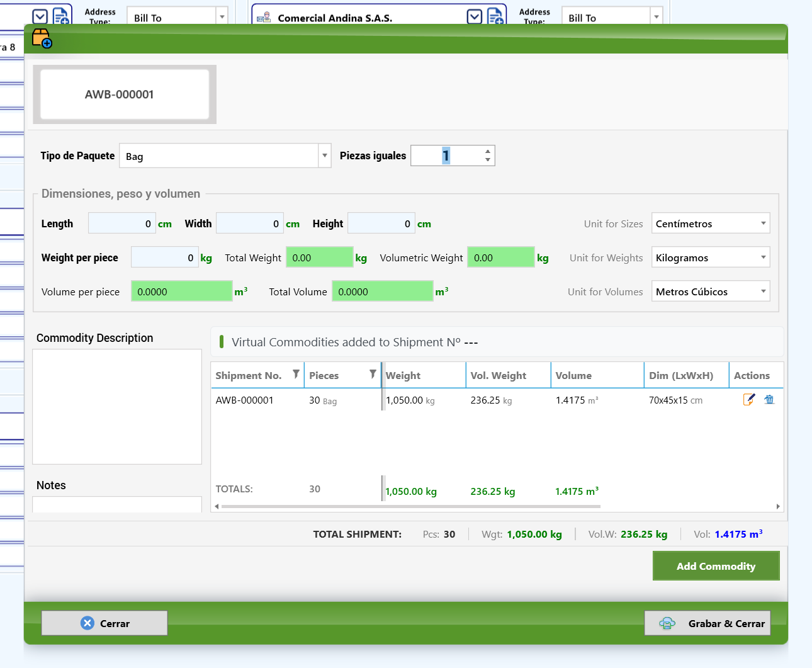The image size is (812, 668).
Task: Click the Add Commodity button
Action: click(x=716, y=566)
